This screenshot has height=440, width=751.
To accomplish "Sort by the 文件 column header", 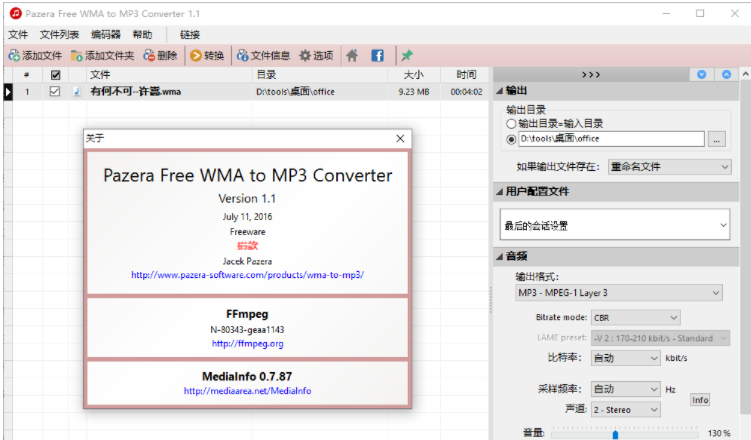I will click(170, 75).
